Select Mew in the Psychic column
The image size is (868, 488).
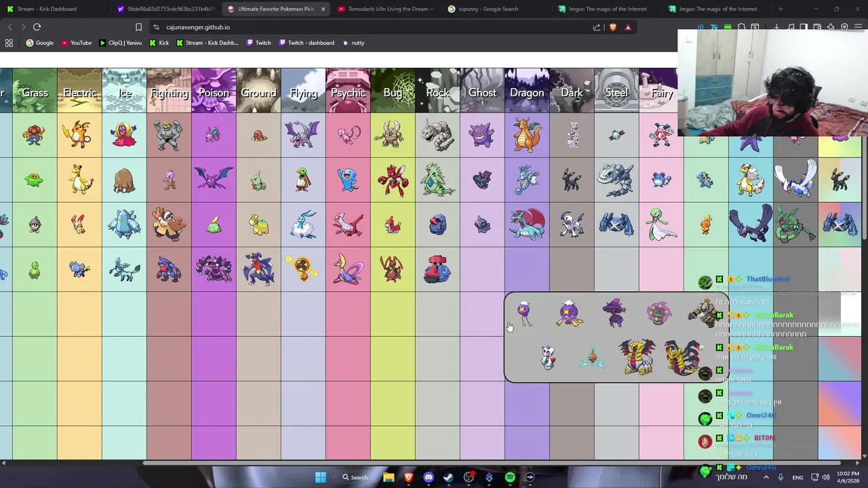tap(348, 135)
